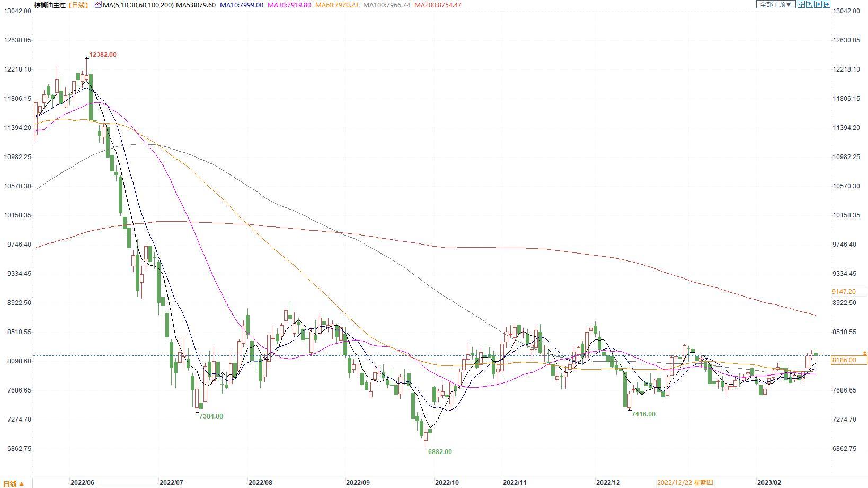Click orange arrow icon above 8186.00 tag
This screenshot has width=868, height=488.
coord(865,353)
